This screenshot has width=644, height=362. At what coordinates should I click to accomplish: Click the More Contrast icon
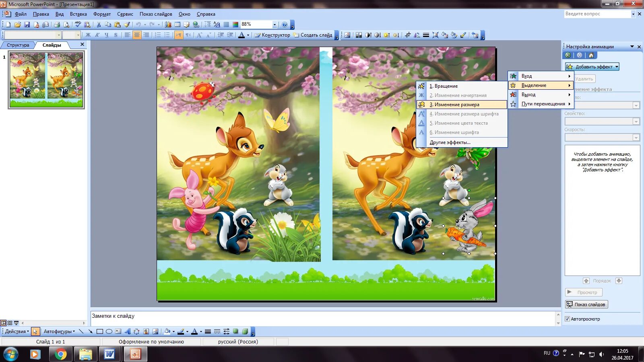pos(368,35)
